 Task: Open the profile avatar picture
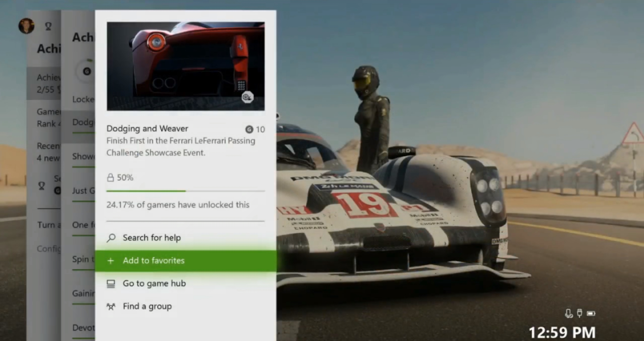point(27,26)
